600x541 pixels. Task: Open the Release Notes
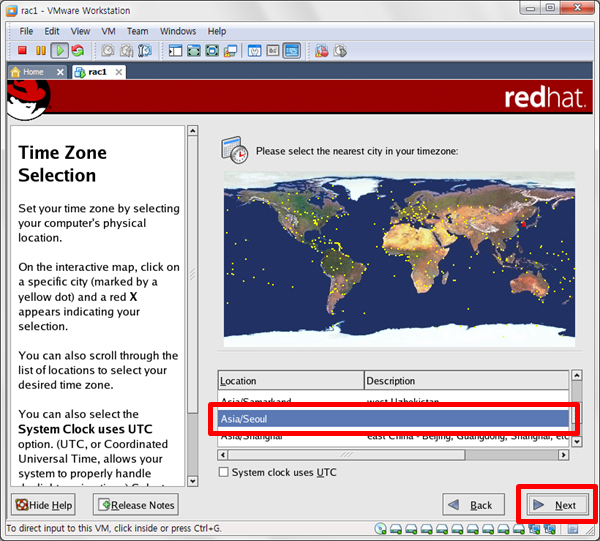pyautogui.click(x=136, y=505)
